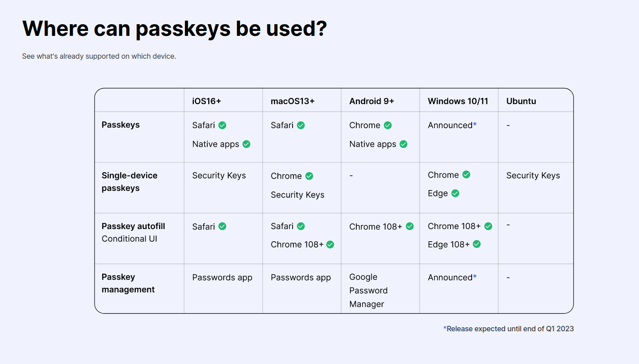Viewport: 639px width, 364px height.
Task: Click the Passkey autofill row label
Action: (133, 226)
